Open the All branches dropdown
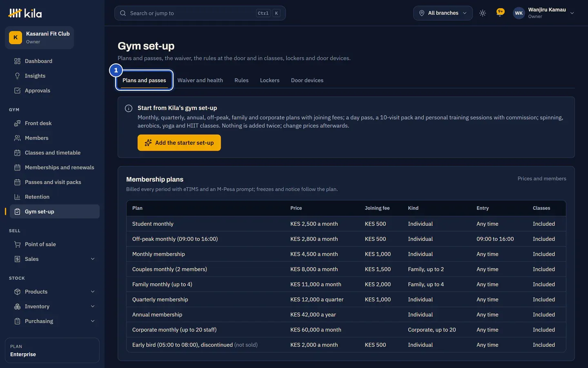Image resolution: width=588 pixels, height=368 pixels. tap(443, 13)
